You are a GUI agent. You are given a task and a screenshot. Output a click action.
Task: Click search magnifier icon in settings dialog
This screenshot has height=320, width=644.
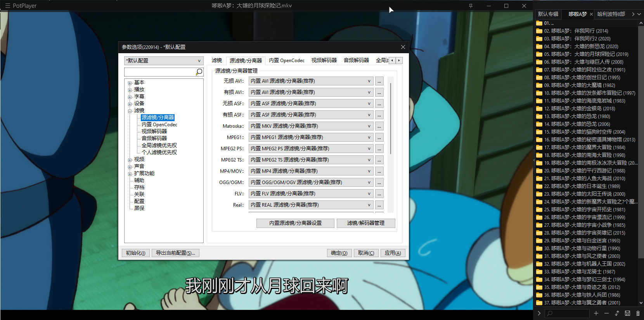click(x=199, y=72)
